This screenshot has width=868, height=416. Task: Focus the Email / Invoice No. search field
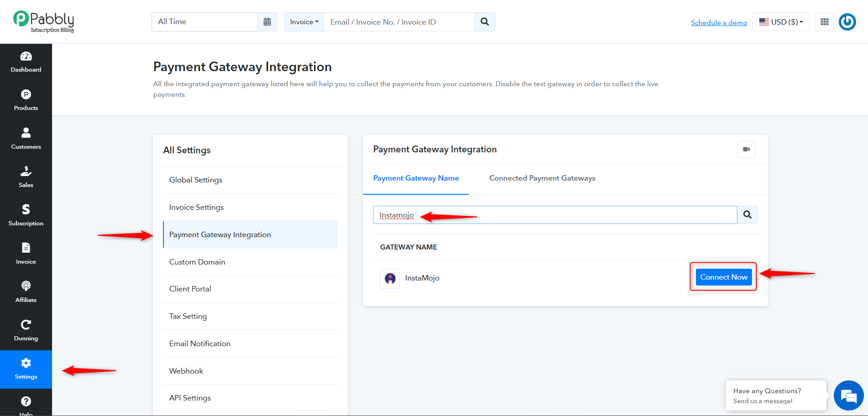[400, 22]
